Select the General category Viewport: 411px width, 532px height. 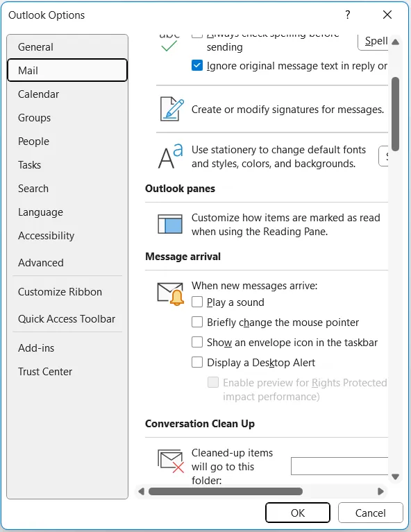click(67, 47)
